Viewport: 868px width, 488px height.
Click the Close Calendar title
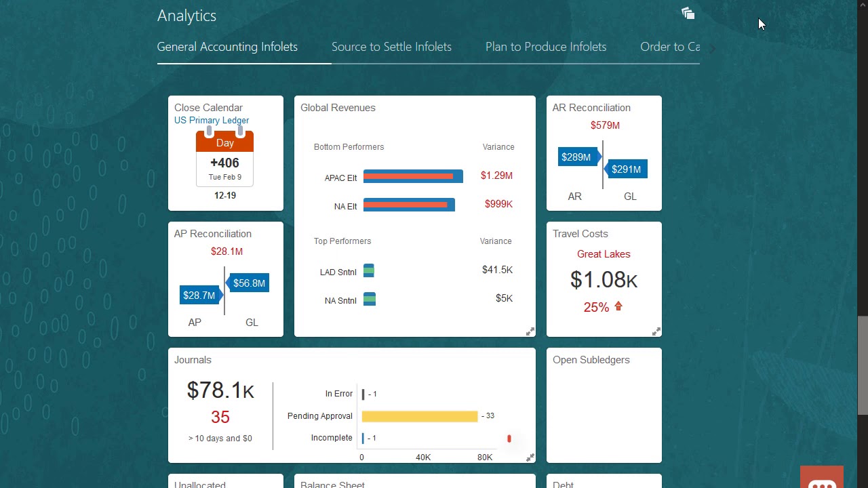tap(208, 108)
